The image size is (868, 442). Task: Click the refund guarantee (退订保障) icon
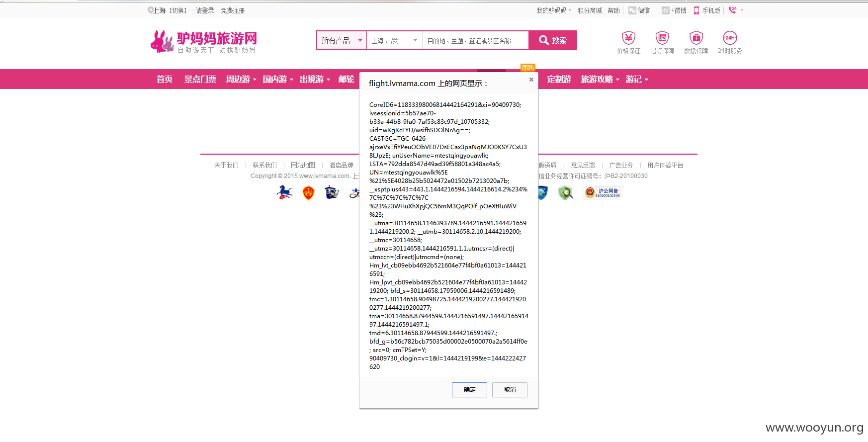[662, 38]
